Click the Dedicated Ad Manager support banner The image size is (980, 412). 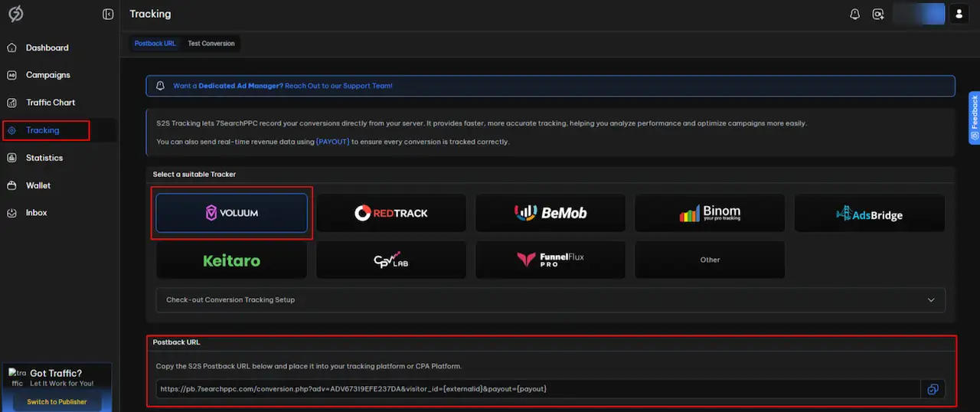coord(550,86)
